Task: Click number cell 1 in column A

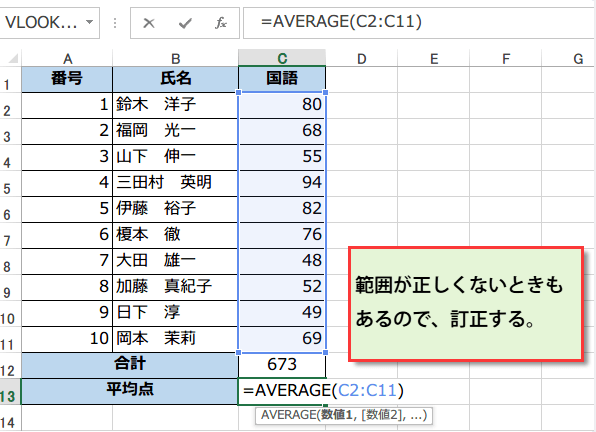Action: point(67,105)
